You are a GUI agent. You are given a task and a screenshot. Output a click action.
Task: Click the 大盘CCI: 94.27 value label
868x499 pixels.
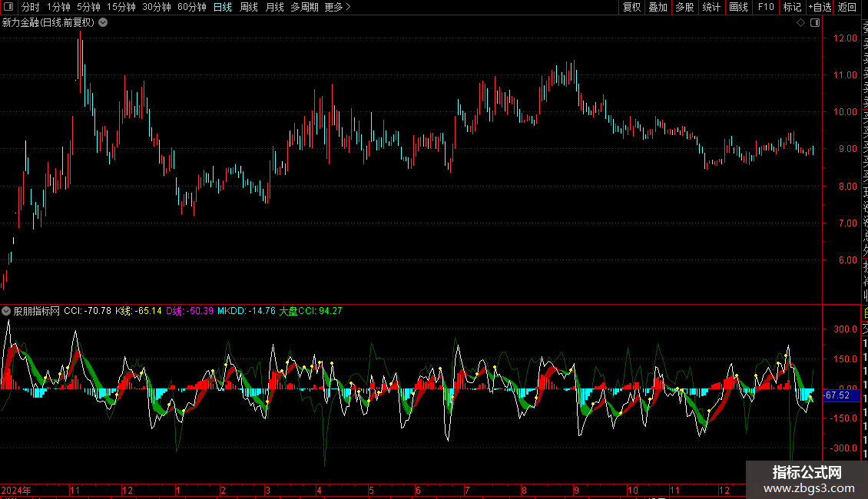point(310,311)
